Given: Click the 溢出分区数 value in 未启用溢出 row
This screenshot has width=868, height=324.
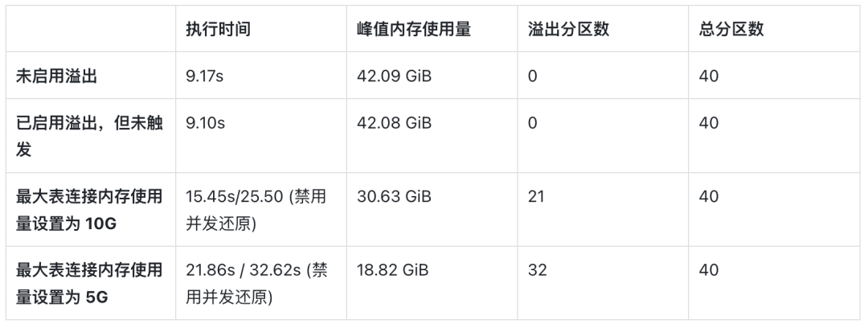Looking at the screenshot, I should pos(533,76).
